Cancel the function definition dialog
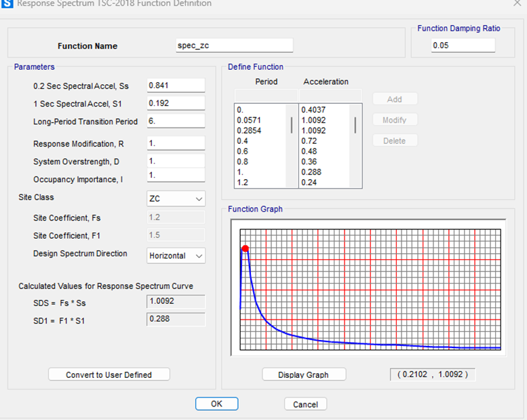The width and height of the screenshot is (527, 420). point(305,404)
